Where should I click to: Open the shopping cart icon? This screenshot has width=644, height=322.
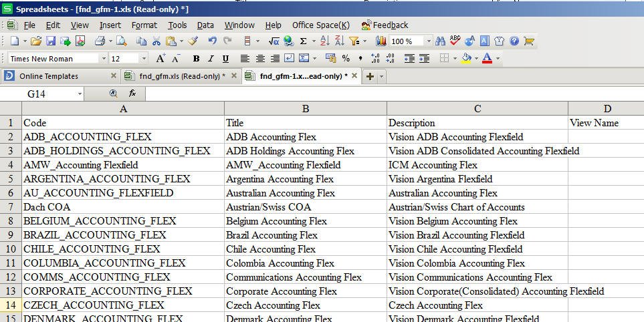click(529, 41)
